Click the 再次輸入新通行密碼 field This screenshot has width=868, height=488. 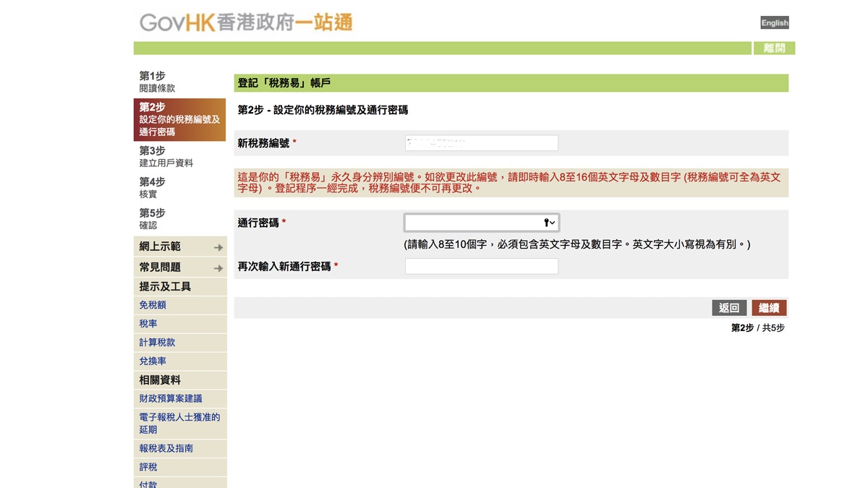point(481,266)
